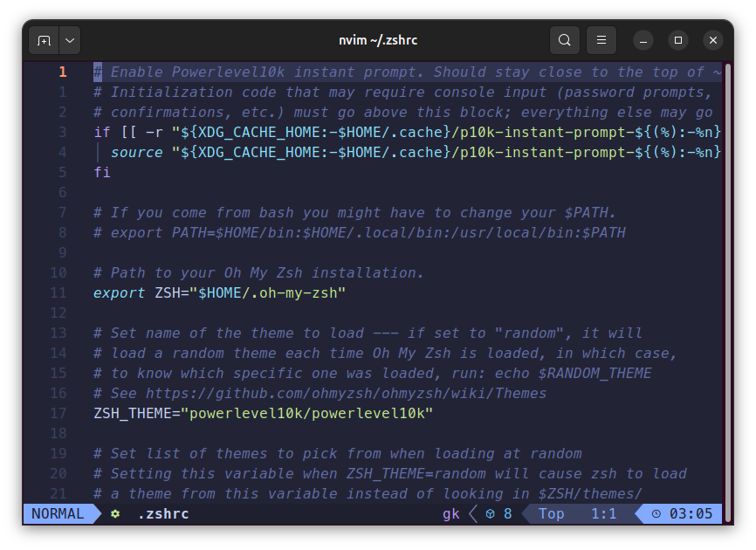Click the clock icon in statusline
Viewport: 756px width, 550px height.
(x=656, y=514)
